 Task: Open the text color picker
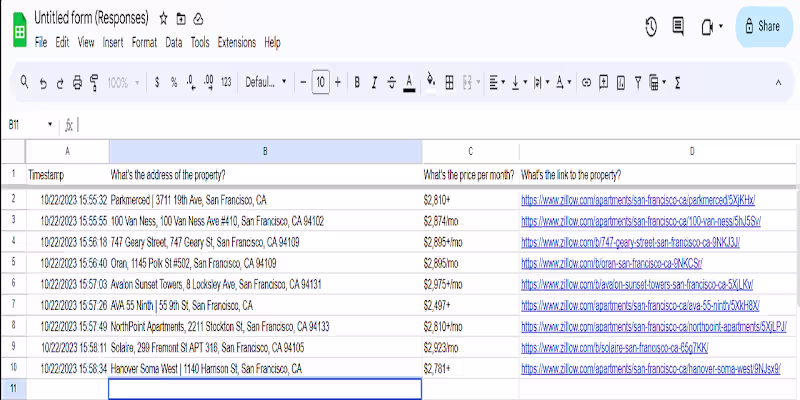click(409, 83)
